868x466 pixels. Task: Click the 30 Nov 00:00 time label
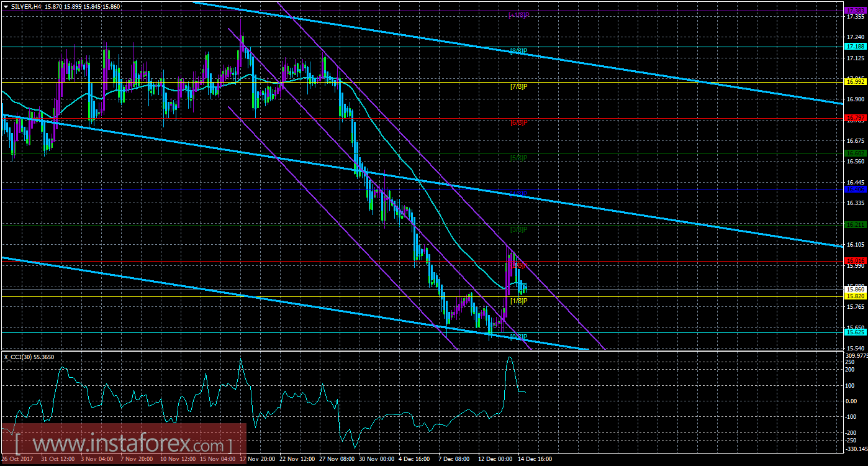click(376, 459)
